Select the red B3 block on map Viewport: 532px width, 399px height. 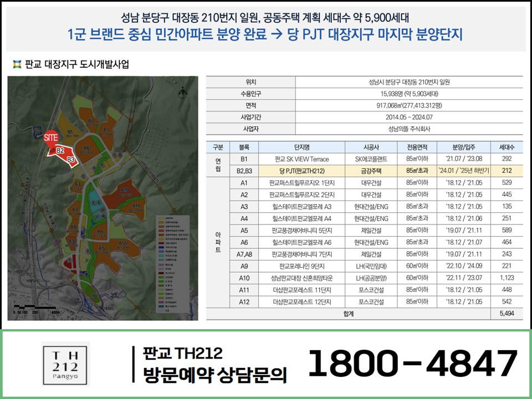70,160
